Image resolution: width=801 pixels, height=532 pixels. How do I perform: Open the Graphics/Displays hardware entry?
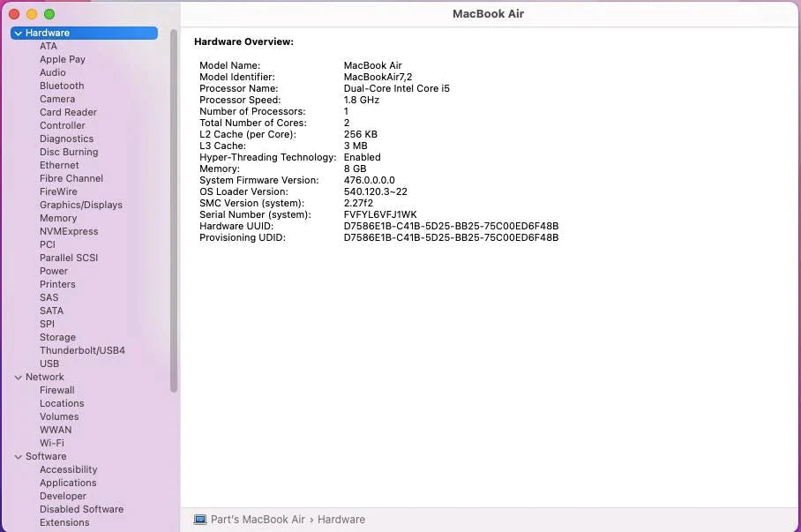pos(80,205)
